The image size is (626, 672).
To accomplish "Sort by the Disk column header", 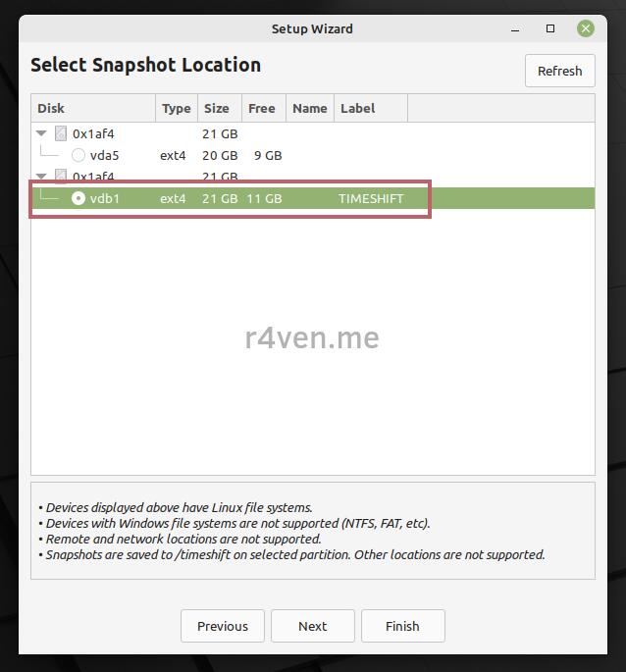I will coord(93,108).
